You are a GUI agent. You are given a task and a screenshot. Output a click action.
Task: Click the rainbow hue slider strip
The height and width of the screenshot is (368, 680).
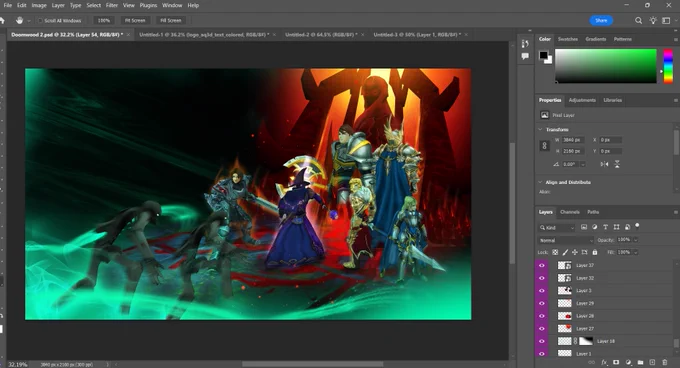668,66
